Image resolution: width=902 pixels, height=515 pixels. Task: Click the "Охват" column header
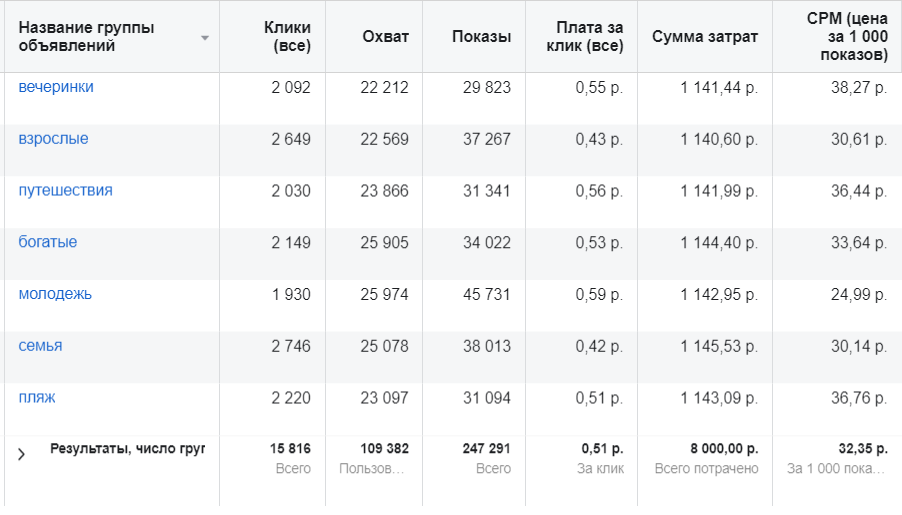click(x=385, y=37)
